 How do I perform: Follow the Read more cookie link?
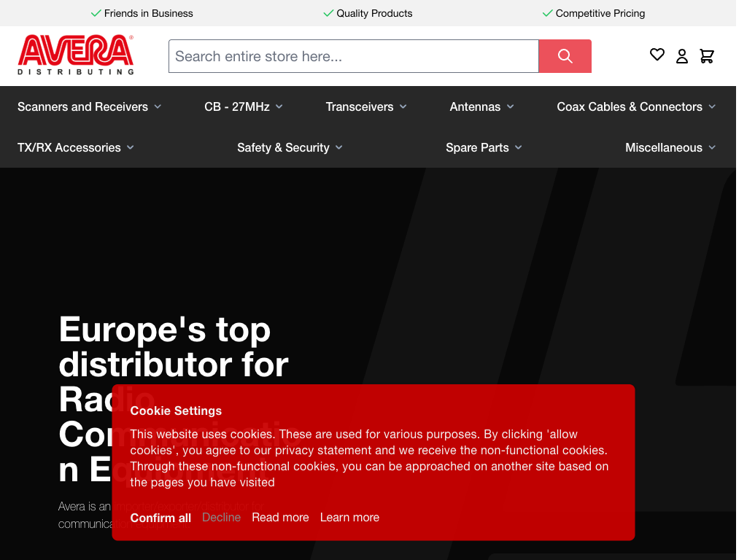(x=280, y=517)
